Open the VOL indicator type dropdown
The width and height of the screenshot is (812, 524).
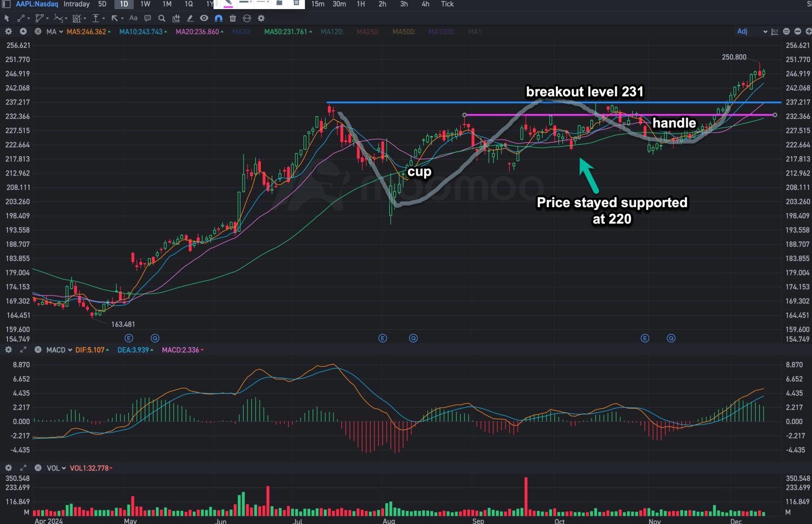point(56,468)
